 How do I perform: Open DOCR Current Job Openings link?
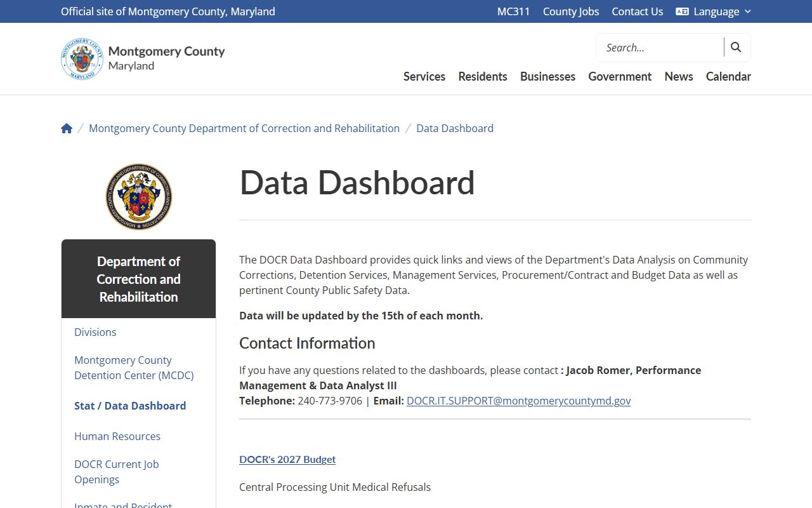click(x=117, y=472)
